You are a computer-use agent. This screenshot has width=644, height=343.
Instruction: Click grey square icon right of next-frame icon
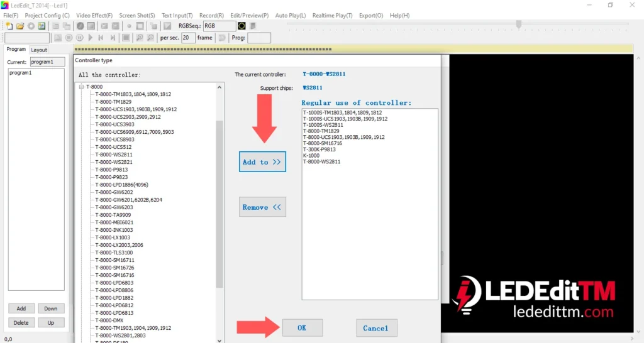(x=126, y=38)
